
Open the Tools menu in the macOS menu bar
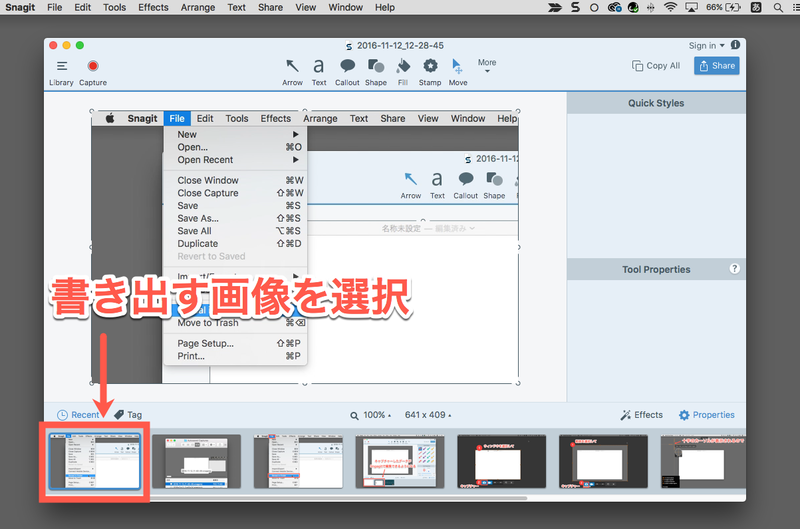[x=114, y=7]
